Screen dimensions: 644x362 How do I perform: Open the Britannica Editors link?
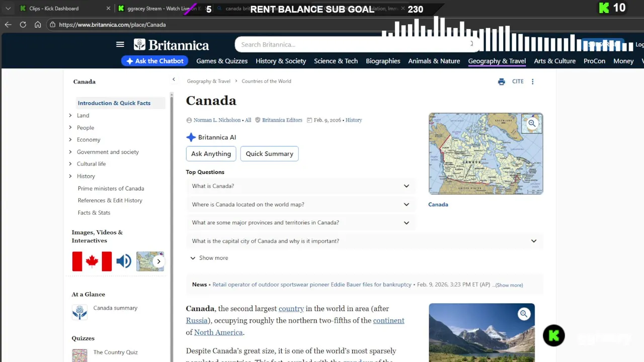tap(282, 120)
